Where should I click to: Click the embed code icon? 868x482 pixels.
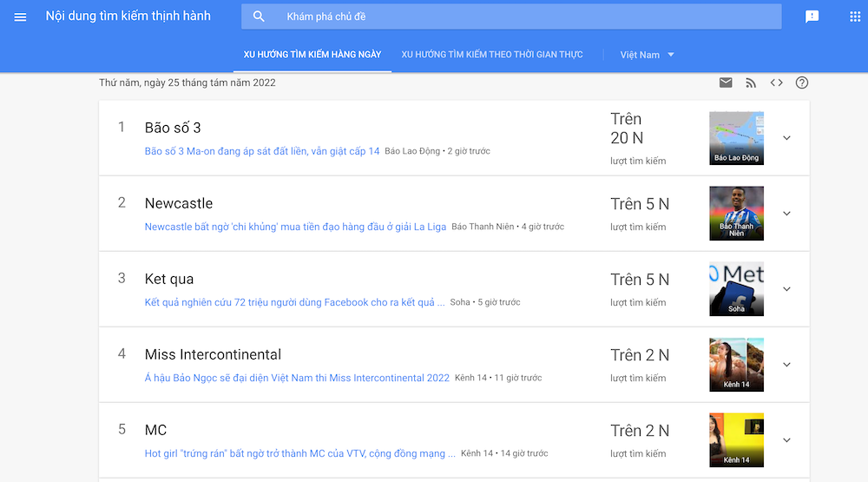pyautogui.click(x=776, y=83)
